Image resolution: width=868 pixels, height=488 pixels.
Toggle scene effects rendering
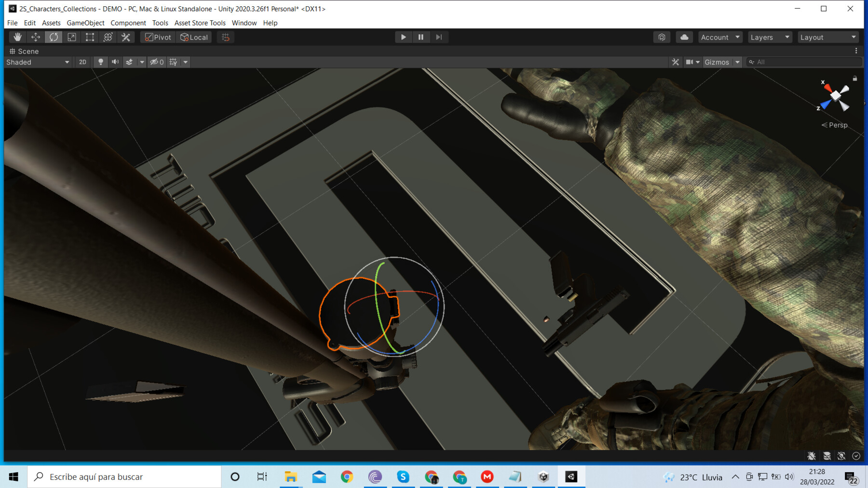pyautogui.click(x=129, y=62)
